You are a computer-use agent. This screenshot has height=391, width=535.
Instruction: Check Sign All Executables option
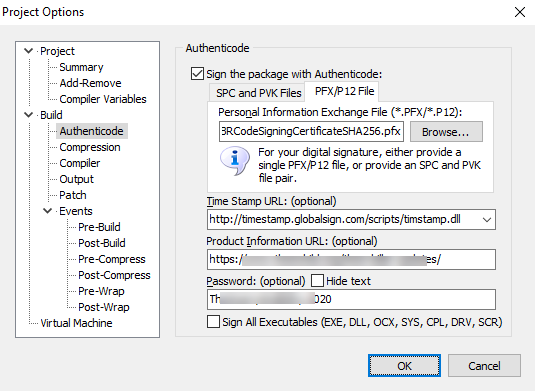(x=213, y=322)
